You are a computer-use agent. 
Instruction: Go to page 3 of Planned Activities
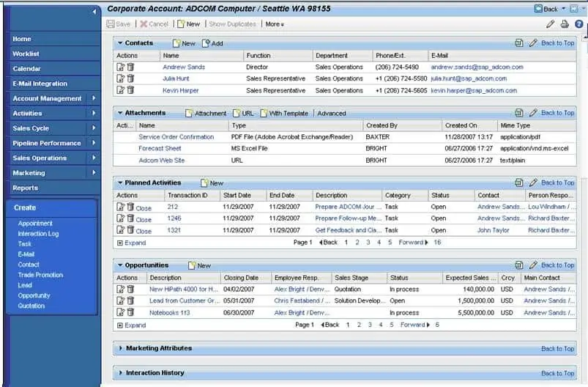pyautogui.click(x=368, y=243)
